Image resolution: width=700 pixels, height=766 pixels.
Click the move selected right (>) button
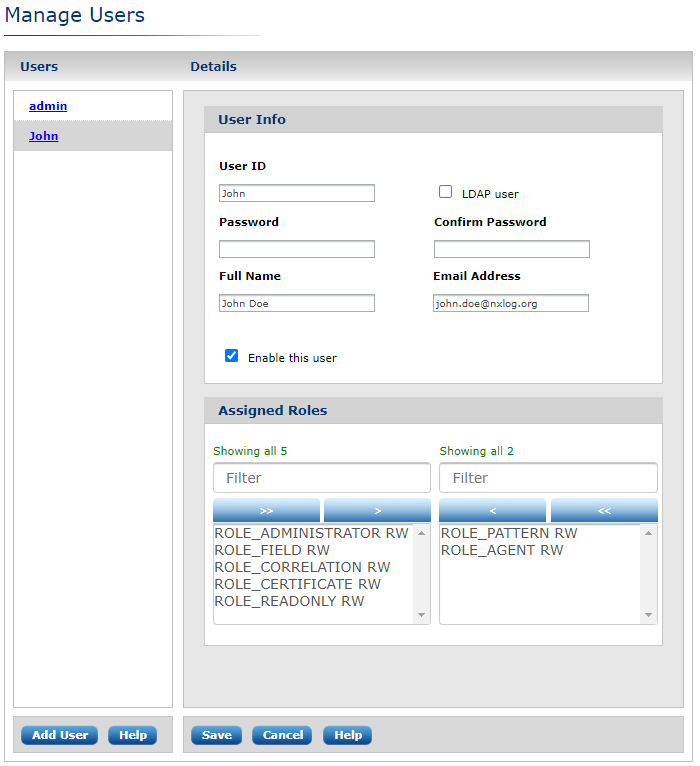[x=377, y=510]
